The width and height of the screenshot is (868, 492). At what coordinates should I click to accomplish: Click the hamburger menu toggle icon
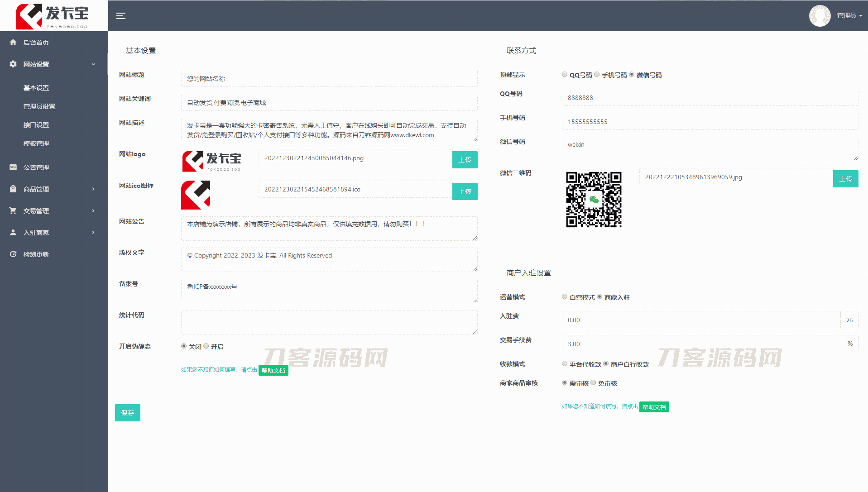[x=120, y=16]
